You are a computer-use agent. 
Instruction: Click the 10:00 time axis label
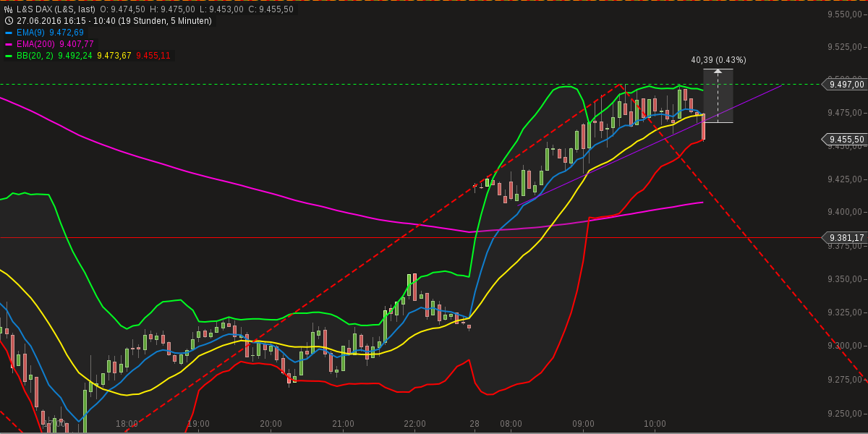coord(655,424)
